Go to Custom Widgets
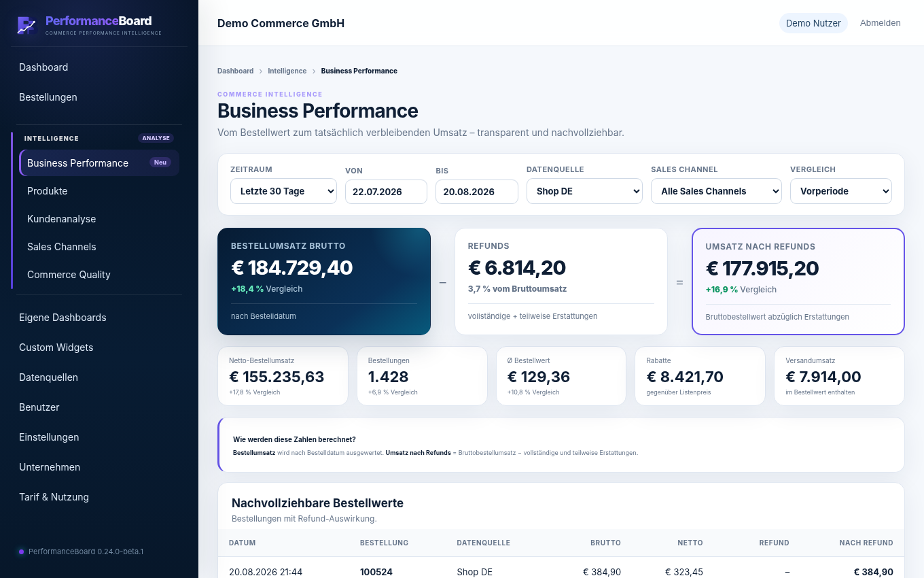 [99, 347]
